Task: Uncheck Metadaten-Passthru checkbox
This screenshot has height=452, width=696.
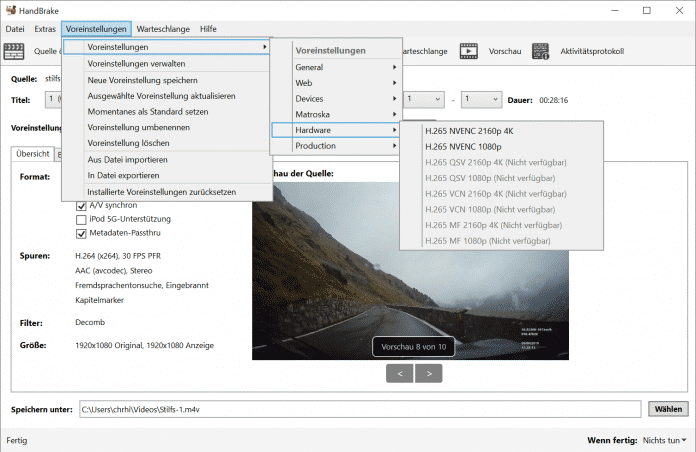Action: [x=82, y=234]
